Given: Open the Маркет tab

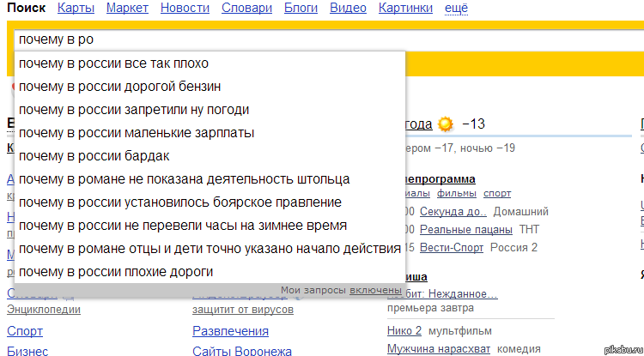Looking at the screenshot, I should pyautogui.click(x=127, y=8).
